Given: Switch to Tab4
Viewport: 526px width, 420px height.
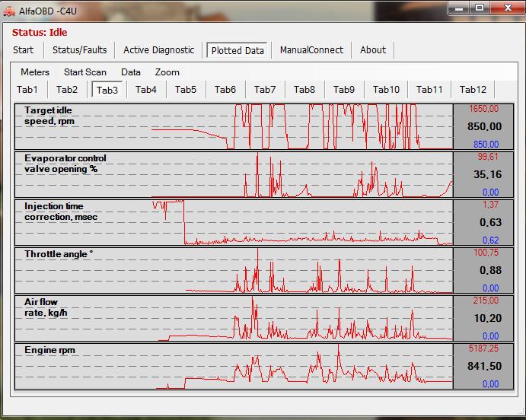Looking at the screenshot, I should [146, 90].
